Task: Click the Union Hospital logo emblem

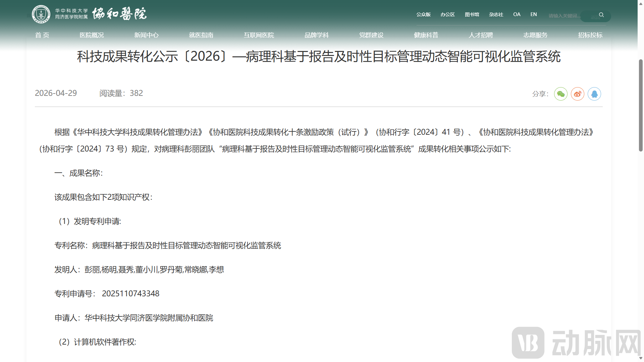Action: point(41,14)
